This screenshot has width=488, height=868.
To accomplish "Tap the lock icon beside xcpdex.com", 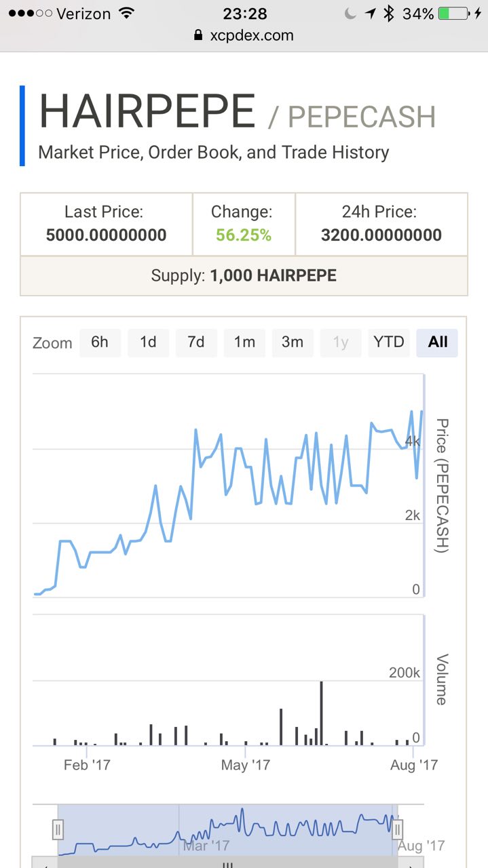I will [198, 35].
